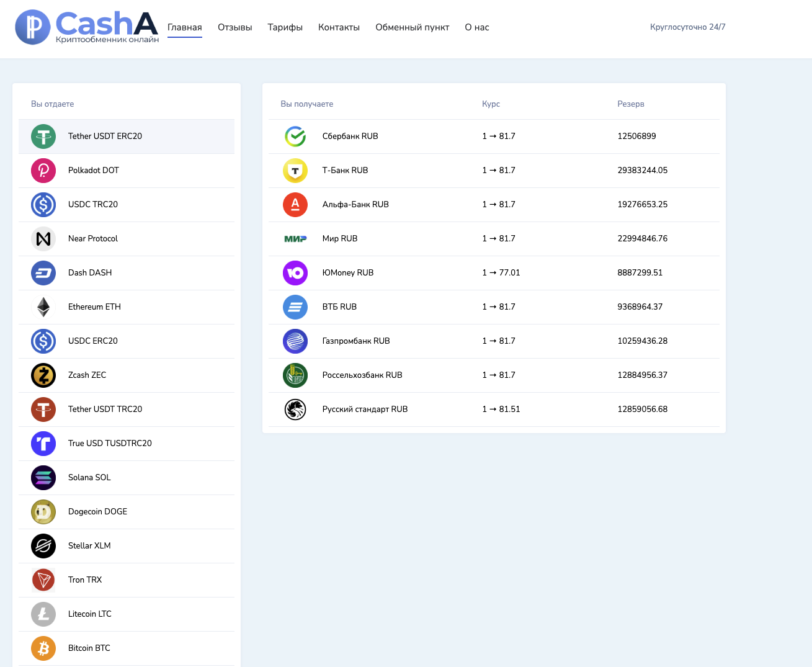This screenshot has width=812, height=667.
Task: Open the О нас page
Action: point(476,27)
